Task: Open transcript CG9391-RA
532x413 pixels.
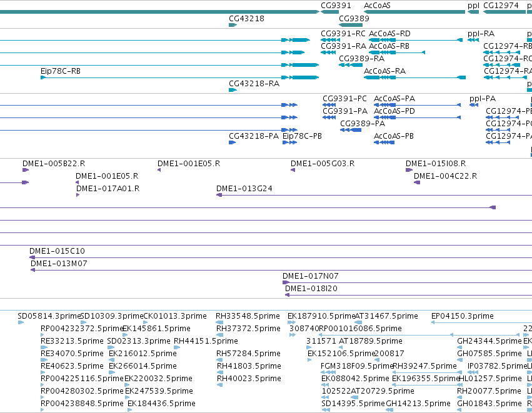Action: point(343,46)
